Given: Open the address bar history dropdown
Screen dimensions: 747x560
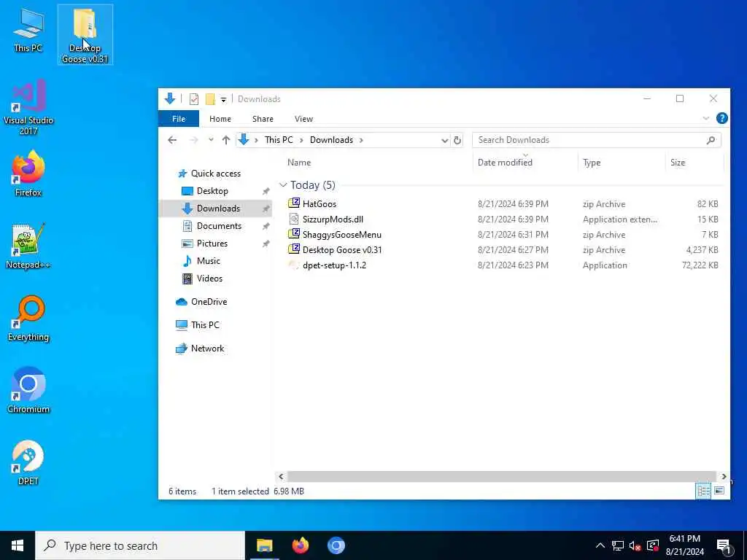Looking at the screenshot, I should click(444, 140).
